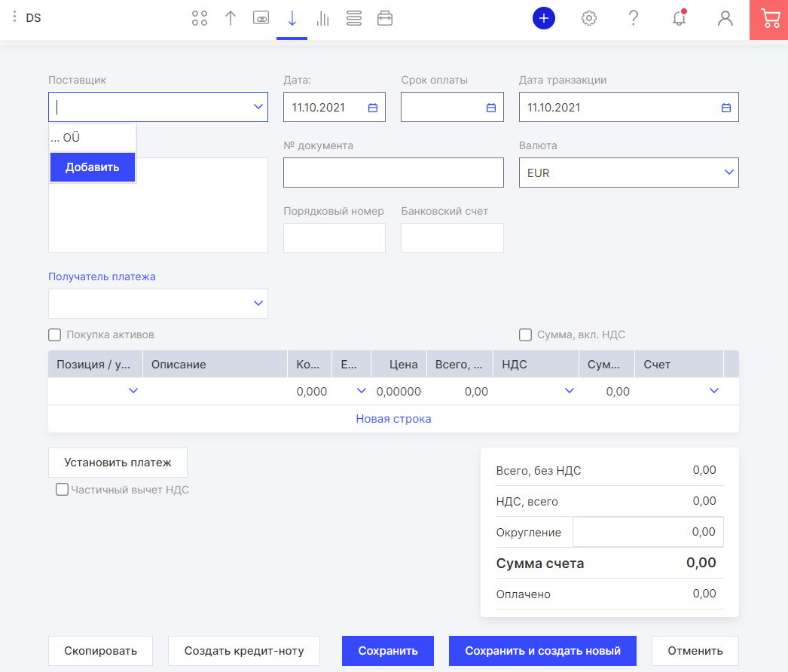Focus the Банковский счет field
The width and height of the screenshot is (788, 672).
(452, 238)
